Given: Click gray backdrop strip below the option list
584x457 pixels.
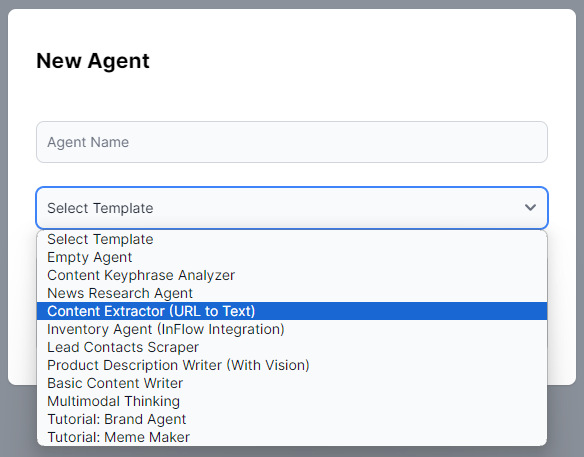Looking at the screenshot, I should click(292, 451).
